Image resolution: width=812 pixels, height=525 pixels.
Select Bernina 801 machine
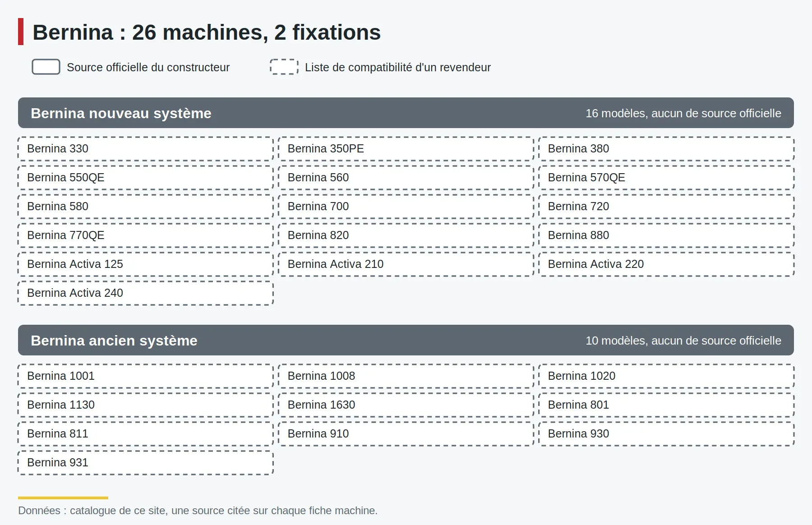(x=666, y=405)
